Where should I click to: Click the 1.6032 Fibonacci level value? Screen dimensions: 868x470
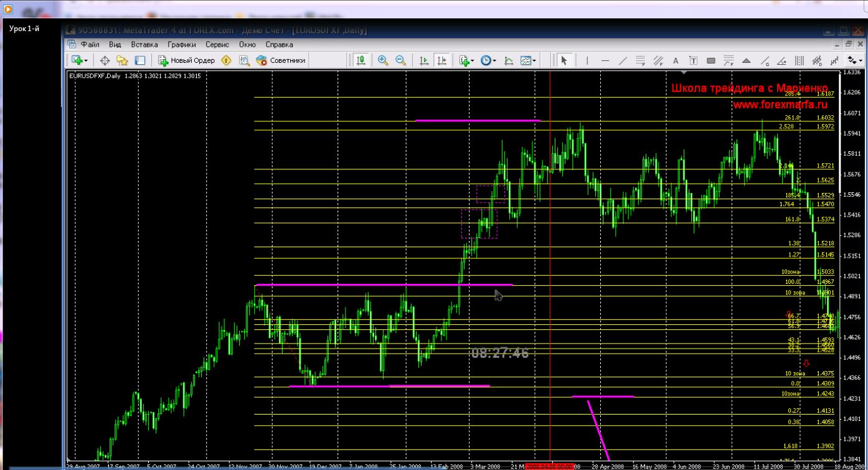[825, 117]
